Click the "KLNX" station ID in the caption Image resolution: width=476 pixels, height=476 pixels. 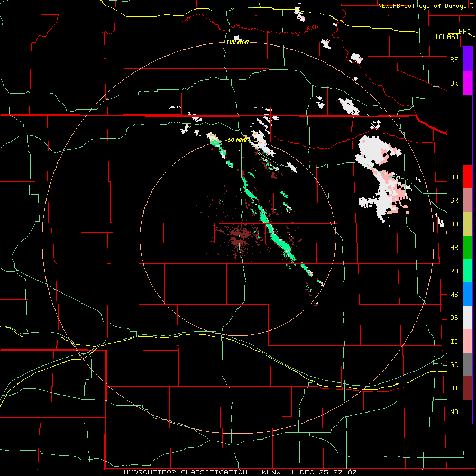tap(271, 472)
